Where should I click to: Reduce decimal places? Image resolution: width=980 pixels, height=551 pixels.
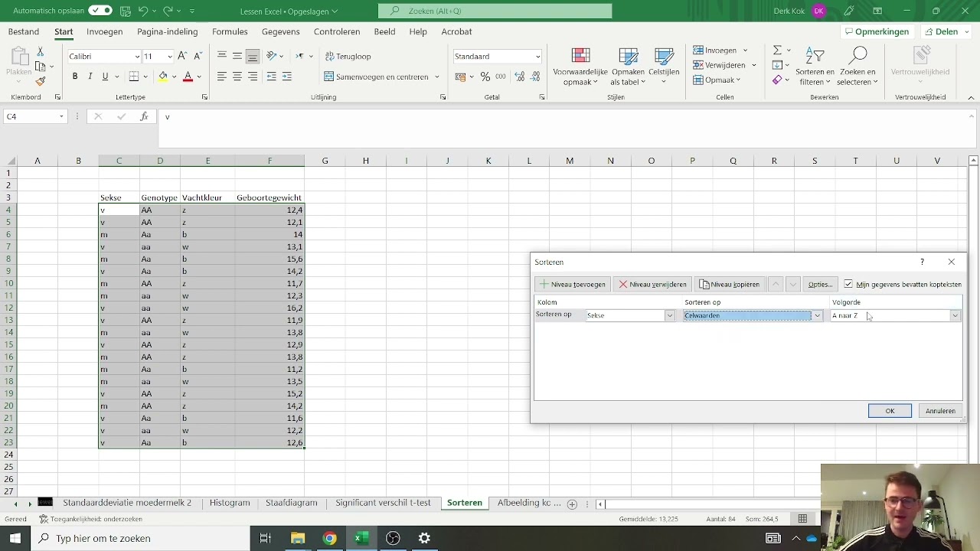[x=534, y=77]
